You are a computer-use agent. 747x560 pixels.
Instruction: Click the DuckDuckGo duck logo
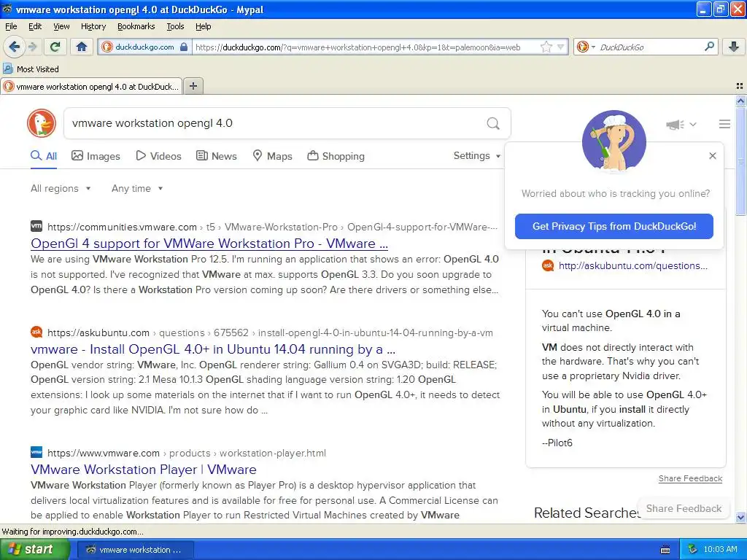(x=42, y=122)
